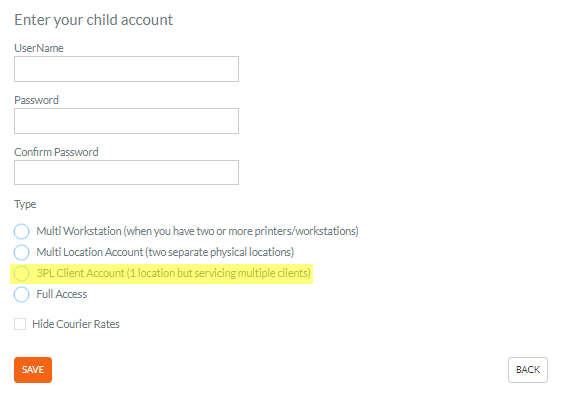This screenshot has height=416, width=574.
Task: Choose the Multi Workstation radio button
Action: pos(21,231)
